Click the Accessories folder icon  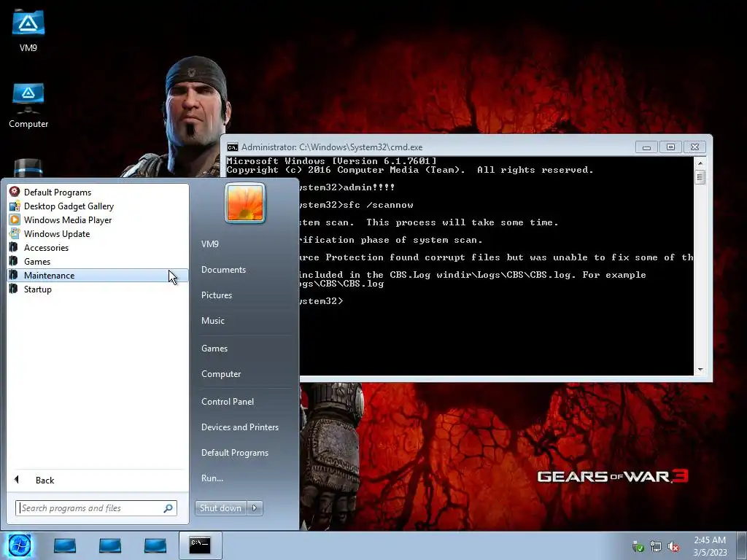click(14, 247)
